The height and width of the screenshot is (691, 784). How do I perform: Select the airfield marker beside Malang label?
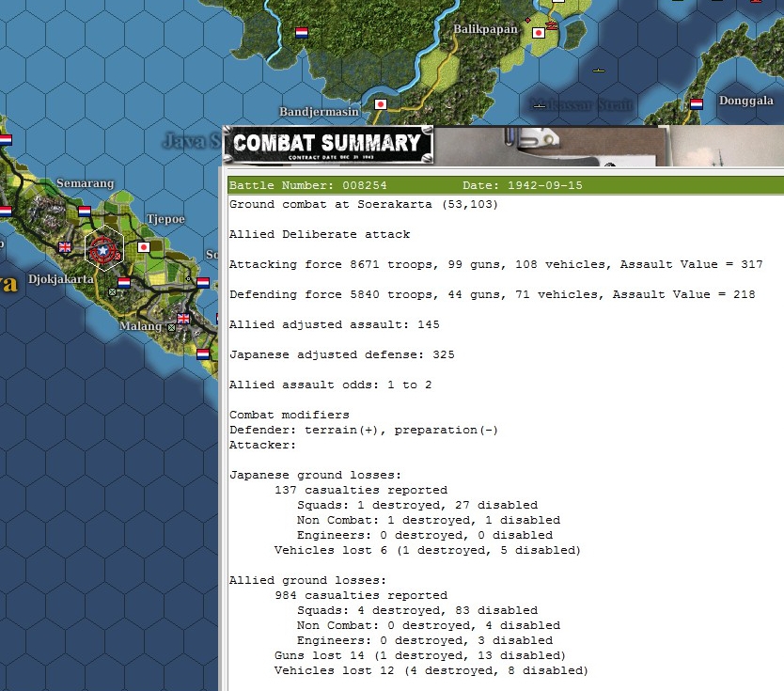[x=171, y=327]
